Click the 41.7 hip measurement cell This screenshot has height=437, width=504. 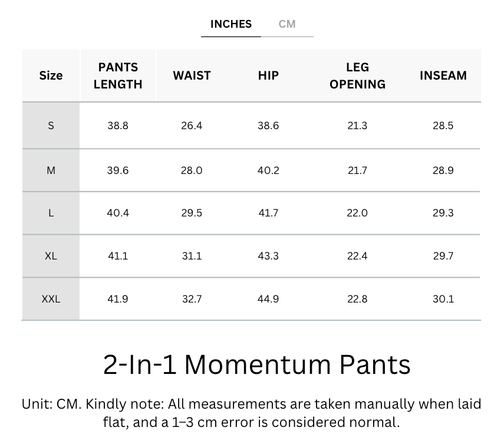[x=268, y=213]
